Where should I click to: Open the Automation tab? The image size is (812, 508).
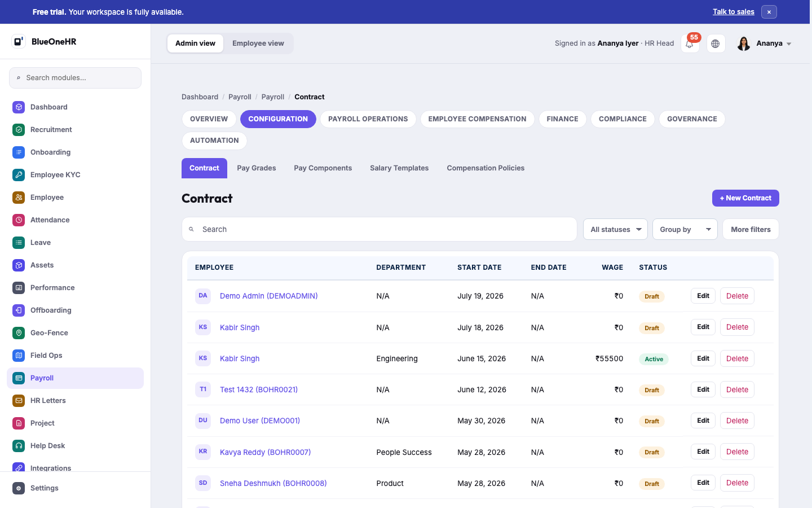click(214, 141)
